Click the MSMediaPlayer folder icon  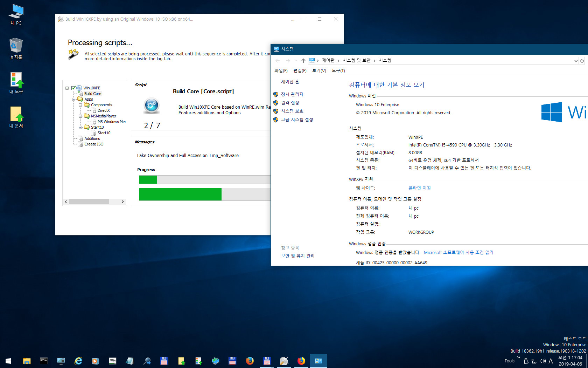87,116
